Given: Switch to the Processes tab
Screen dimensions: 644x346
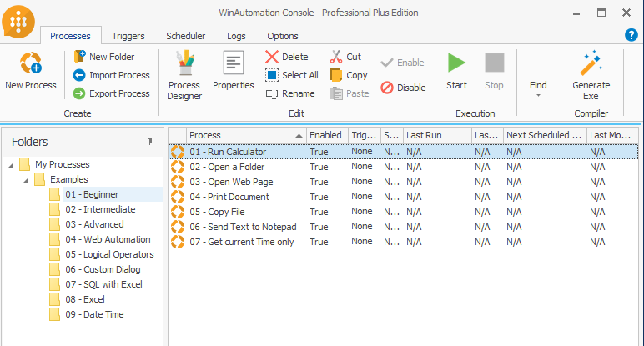Looking at the screenshot, I should (x=70, y=36).
